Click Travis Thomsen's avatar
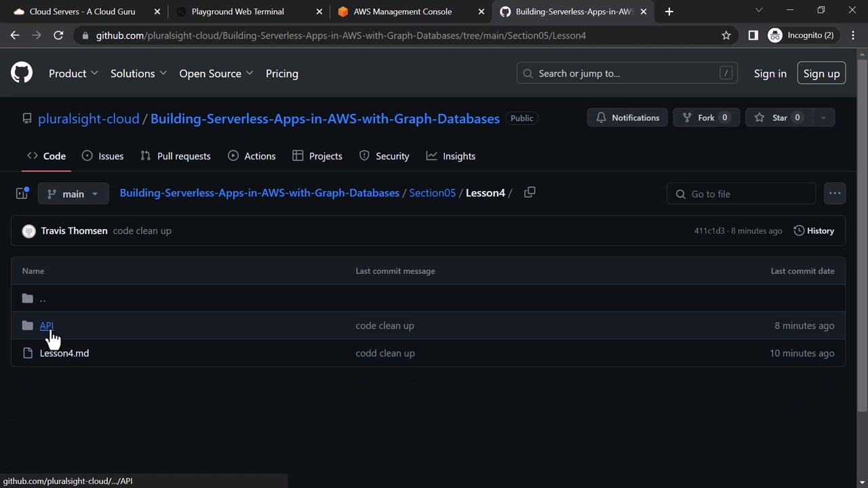 click(x=28, y=231)
